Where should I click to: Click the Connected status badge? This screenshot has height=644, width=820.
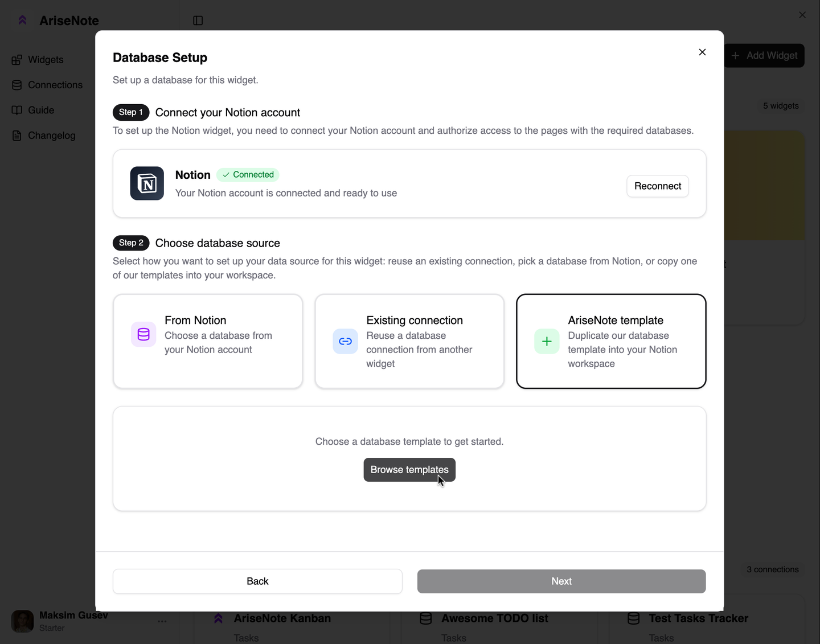coord(248,175)
